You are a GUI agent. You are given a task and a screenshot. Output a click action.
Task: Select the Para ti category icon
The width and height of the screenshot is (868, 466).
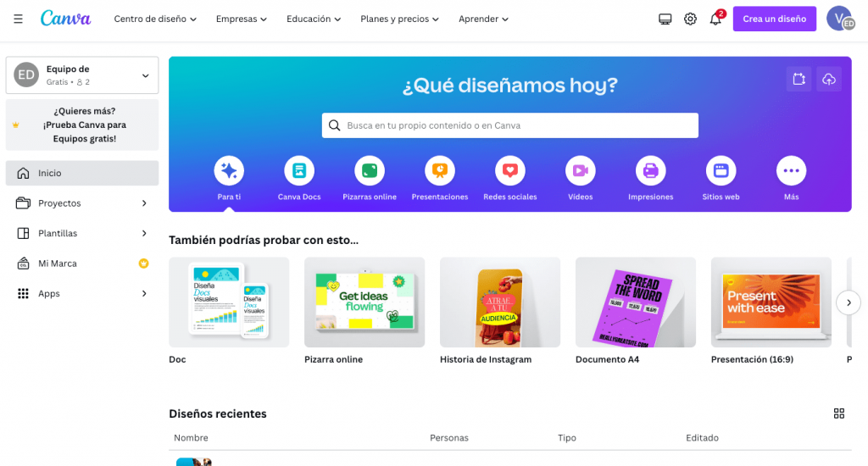[x=229, y=171]
